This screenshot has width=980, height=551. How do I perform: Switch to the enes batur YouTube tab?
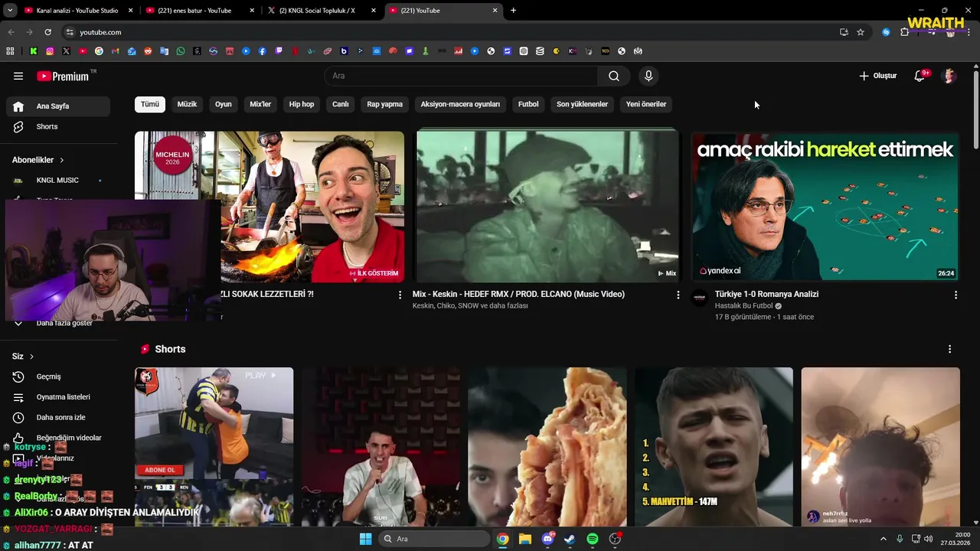(x=199, y=11)
